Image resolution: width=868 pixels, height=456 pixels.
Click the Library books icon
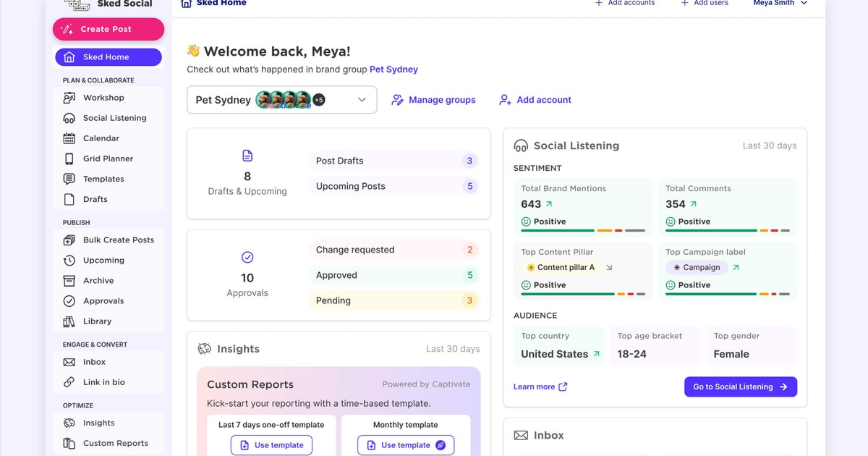(x=69, y=321)
